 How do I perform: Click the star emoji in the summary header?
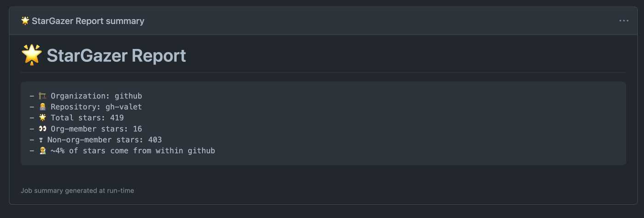click(x=25, y=21)
